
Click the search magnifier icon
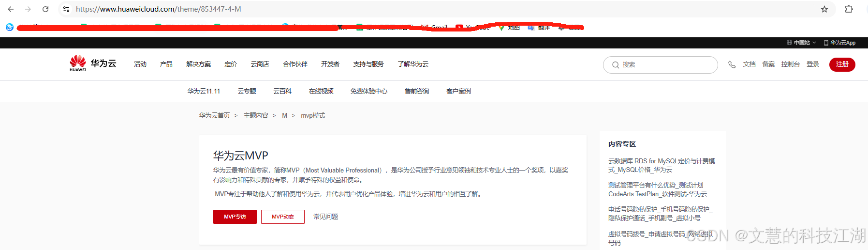[616, 65]
